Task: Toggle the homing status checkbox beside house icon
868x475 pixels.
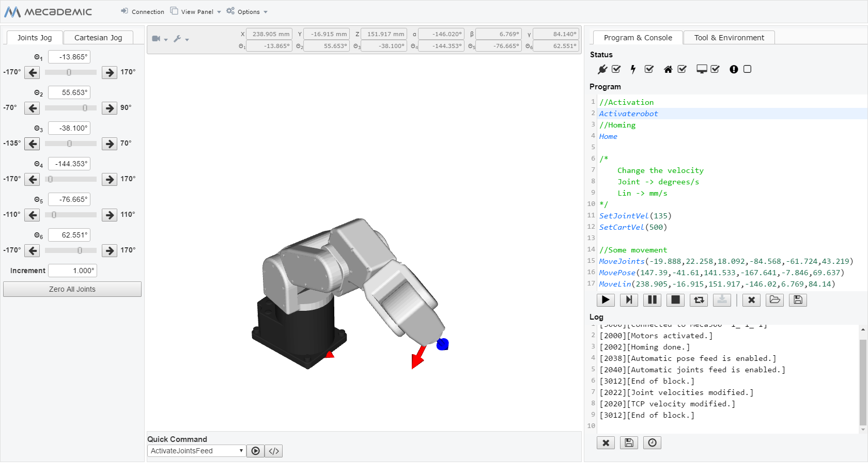Action: coord(682,69)
